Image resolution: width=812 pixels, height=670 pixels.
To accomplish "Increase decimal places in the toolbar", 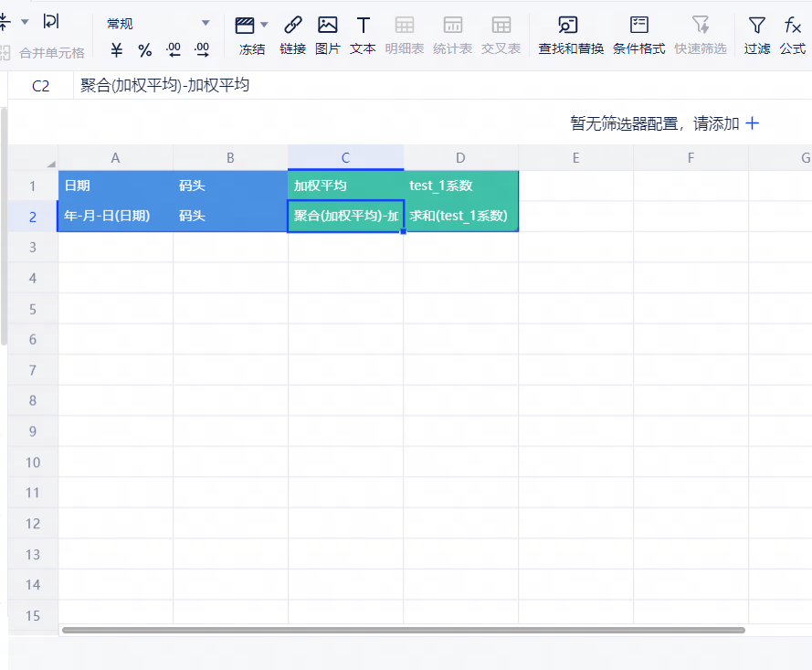I will pos(174,49).
